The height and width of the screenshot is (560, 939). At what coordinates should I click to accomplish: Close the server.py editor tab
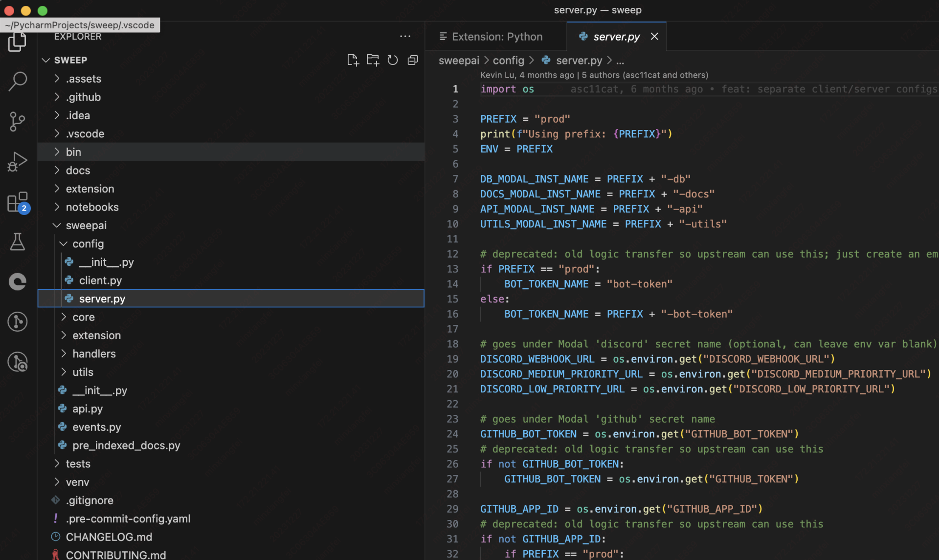click(x=654, y=37)
